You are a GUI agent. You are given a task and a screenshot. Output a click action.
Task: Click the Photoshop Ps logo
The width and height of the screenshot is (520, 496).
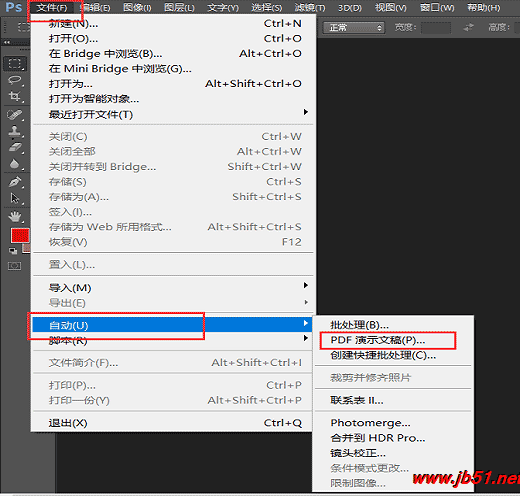click(14, 7)
